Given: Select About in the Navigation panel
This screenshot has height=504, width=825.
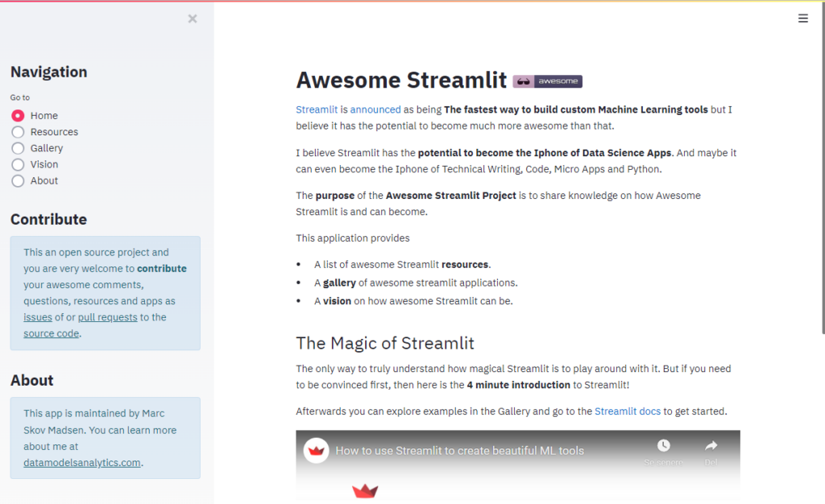Looking at the screenshot, I should tap(18, 180).
